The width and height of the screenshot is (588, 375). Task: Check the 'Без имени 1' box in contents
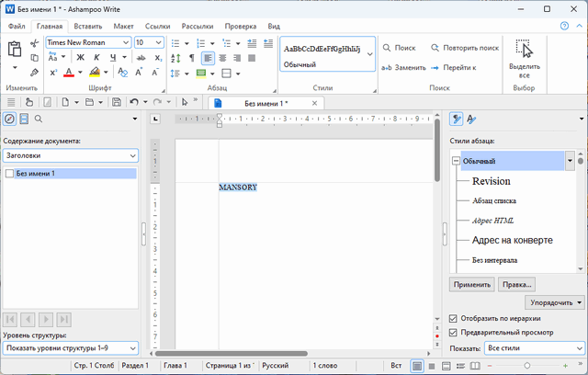pos(9,174)
